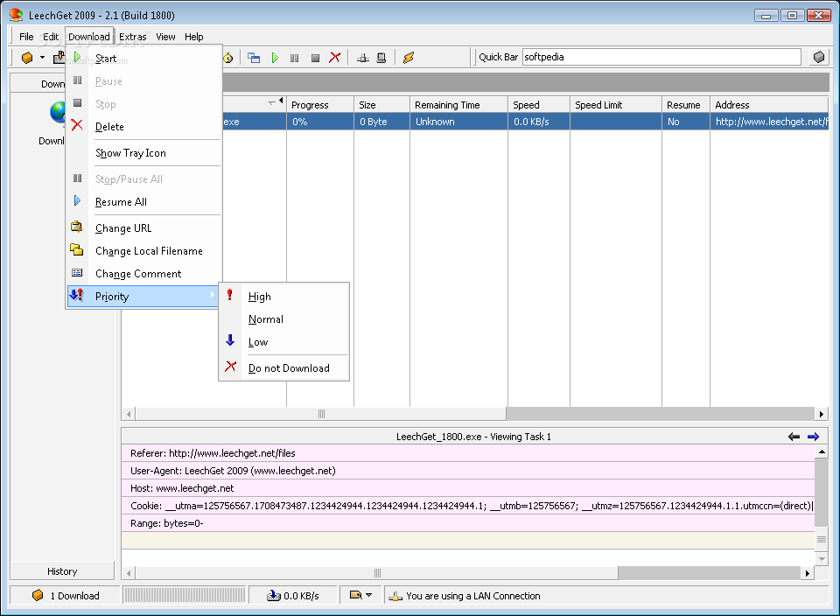Viewport: 840px width, 616px height.
Task: Click the toolbar pause icon
Action: 295,58
